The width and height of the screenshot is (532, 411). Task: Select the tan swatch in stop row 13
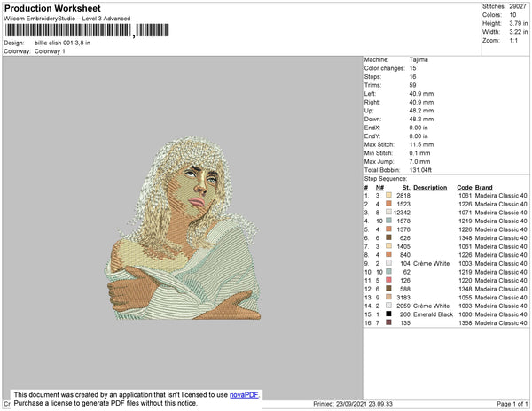tap(388, 297)
